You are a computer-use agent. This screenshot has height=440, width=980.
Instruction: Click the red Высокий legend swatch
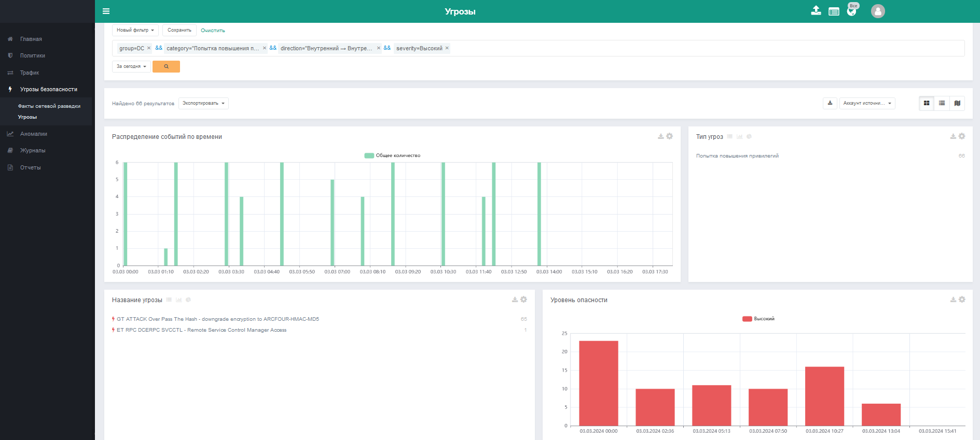tap(747, 319)
